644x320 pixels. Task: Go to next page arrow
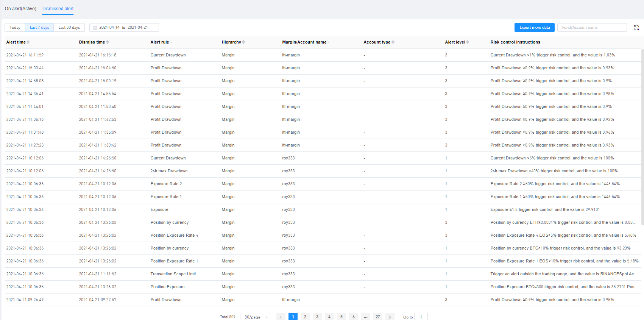[390, 317]
